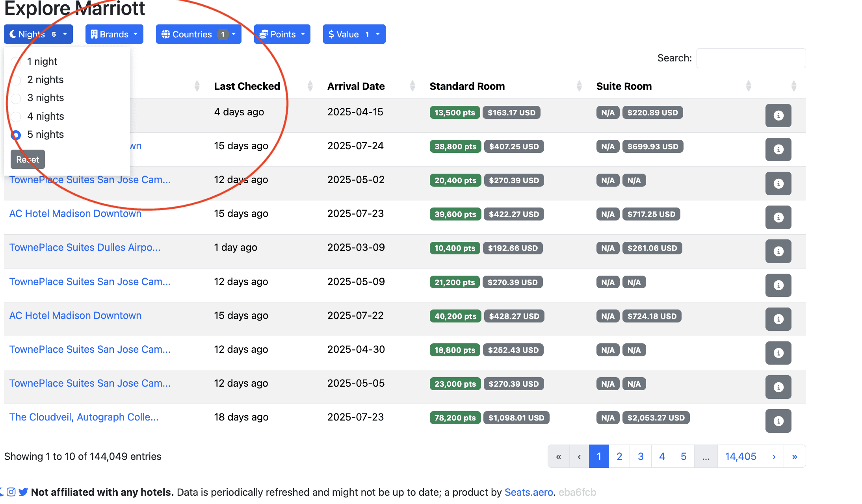Open TownePlace Suites San Jose arriving 2025-05-09

point(90,282)
